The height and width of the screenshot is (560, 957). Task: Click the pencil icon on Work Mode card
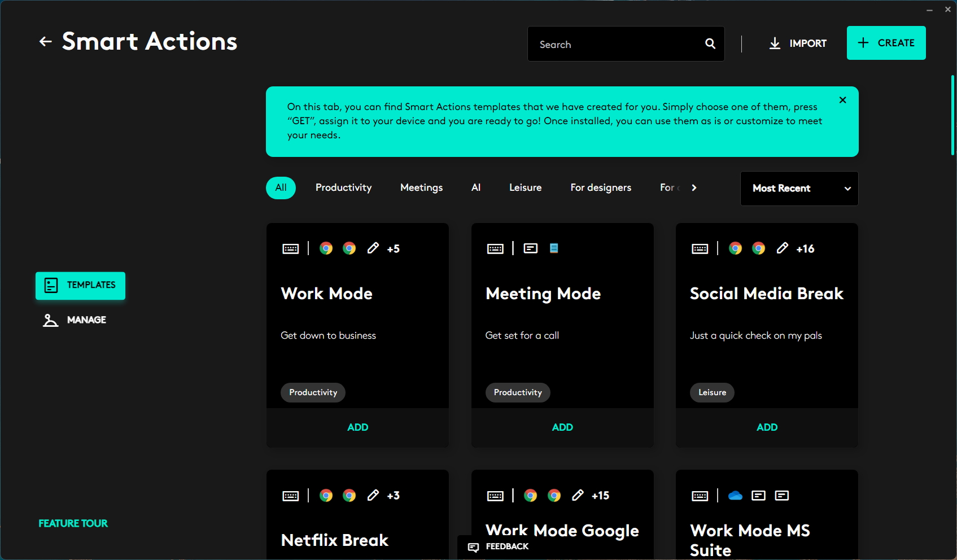click(x=373, y=248)
